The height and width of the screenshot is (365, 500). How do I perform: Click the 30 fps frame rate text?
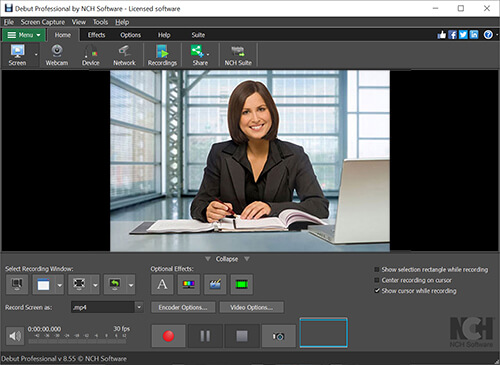click(121, 329)
